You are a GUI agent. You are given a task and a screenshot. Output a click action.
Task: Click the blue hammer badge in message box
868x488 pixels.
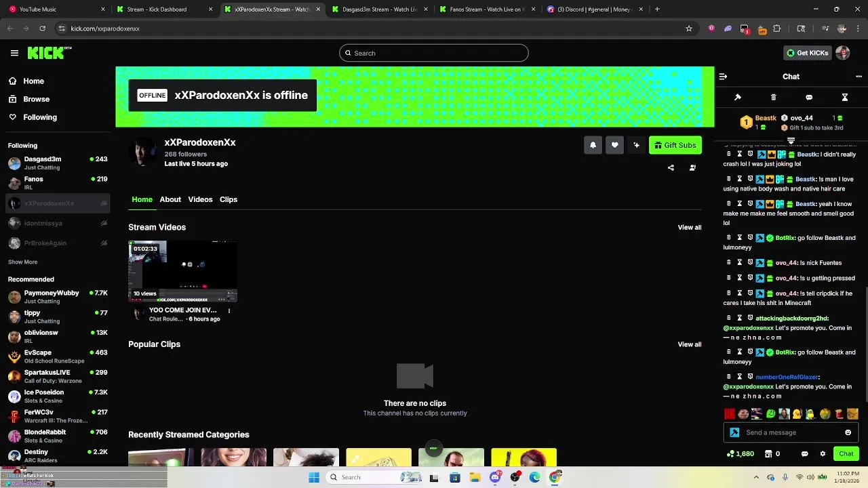[734, 432]
